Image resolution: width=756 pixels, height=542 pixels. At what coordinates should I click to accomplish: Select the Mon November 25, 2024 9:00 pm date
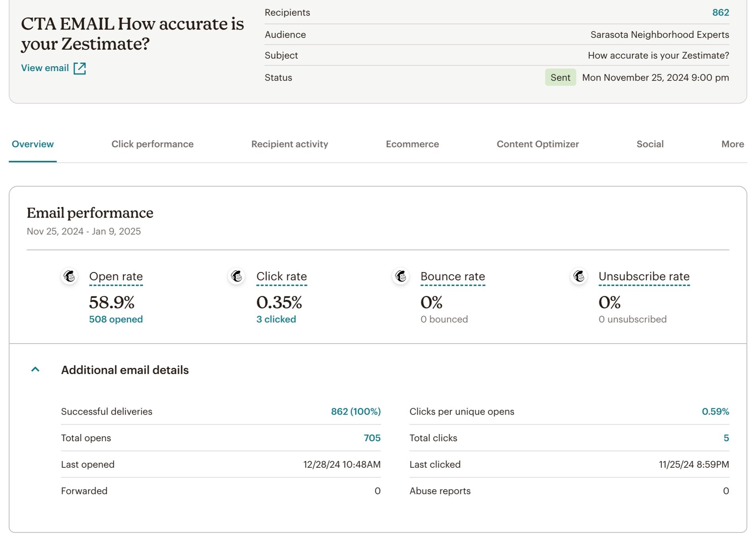[655, 77]
